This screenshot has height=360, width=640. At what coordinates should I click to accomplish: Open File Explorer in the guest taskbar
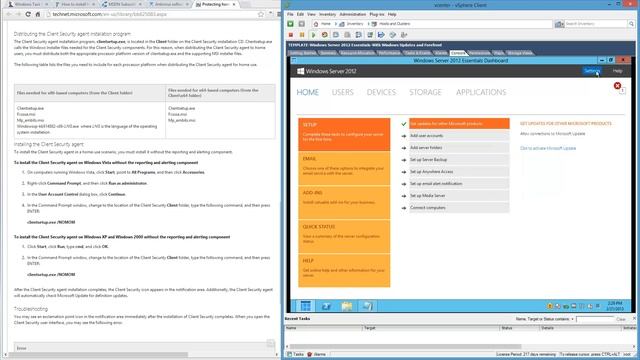click(x=347, y=306)
